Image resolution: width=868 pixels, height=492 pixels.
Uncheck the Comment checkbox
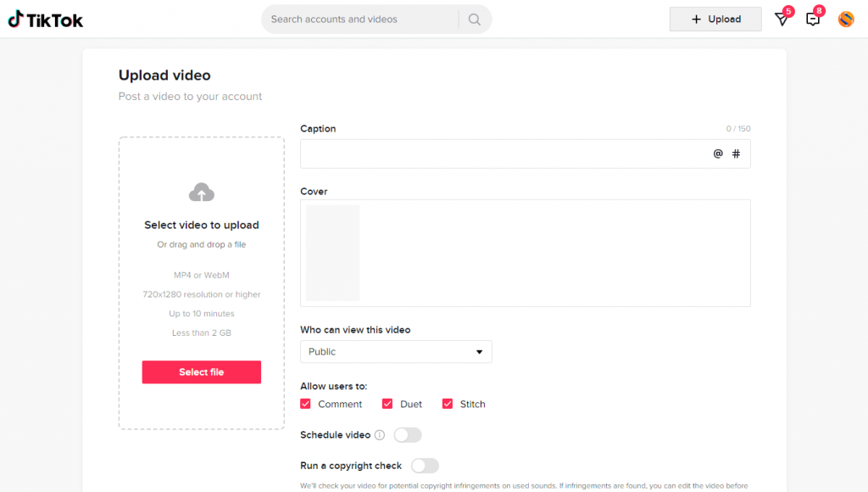[305, 404]
